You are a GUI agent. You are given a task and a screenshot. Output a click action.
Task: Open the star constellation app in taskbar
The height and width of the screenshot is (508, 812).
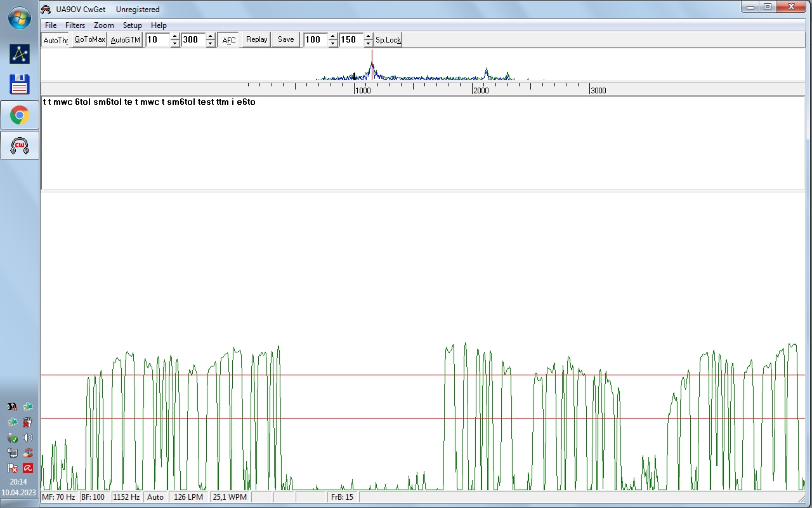[19, 54]
